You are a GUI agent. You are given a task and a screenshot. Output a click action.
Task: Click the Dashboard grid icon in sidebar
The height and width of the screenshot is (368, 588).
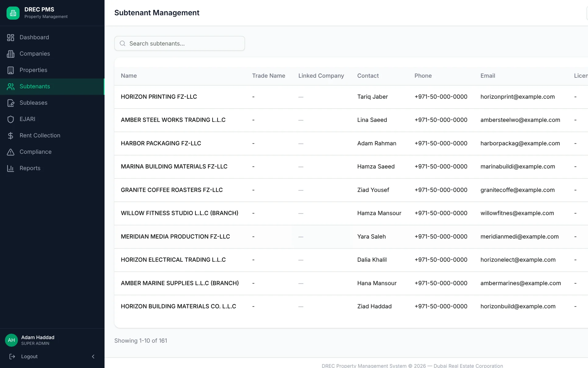pyautogui.click(x=11, y=37)
